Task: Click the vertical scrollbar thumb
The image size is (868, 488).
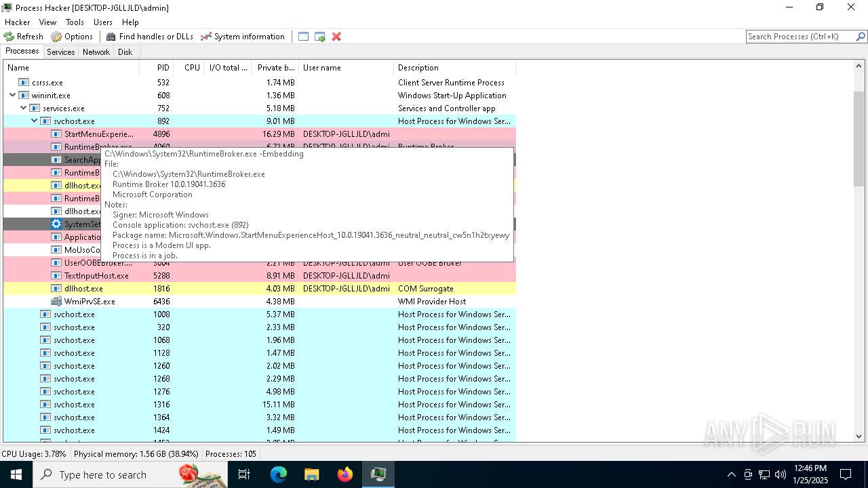Action: [859, 138]
